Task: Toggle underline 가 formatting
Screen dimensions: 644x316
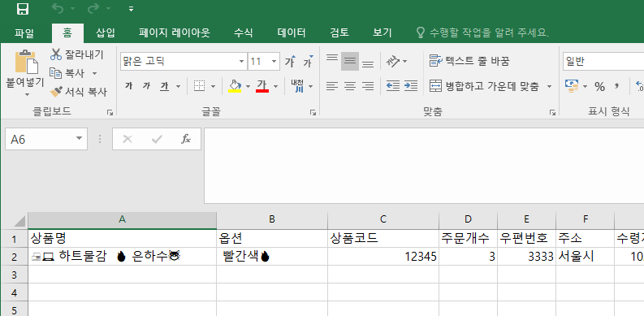Action: pyautogui.click(x=164, y=86)
